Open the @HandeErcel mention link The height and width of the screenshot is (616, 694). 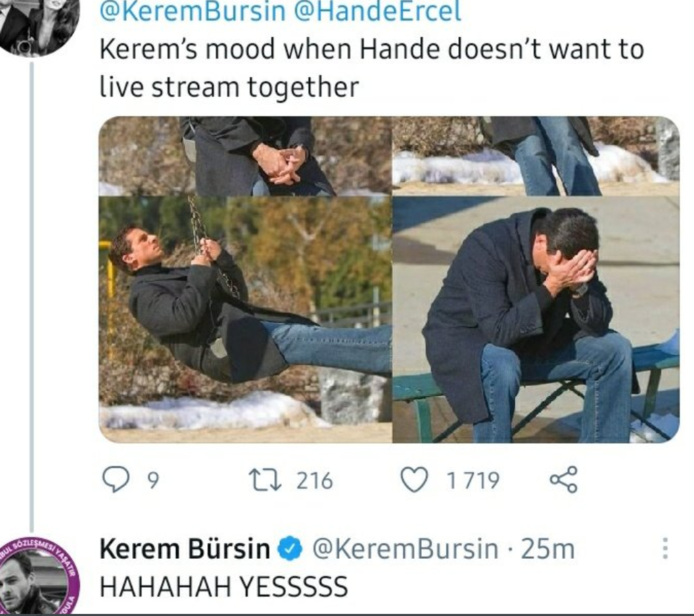pyautogui.click(x=378, y=11)
